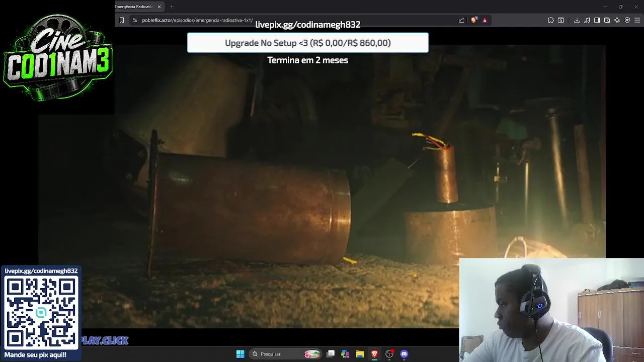The width and height of the screenshot is (644, 362).
Task: Open File Explorer from the taskbar
Action: tap(360, 354)
